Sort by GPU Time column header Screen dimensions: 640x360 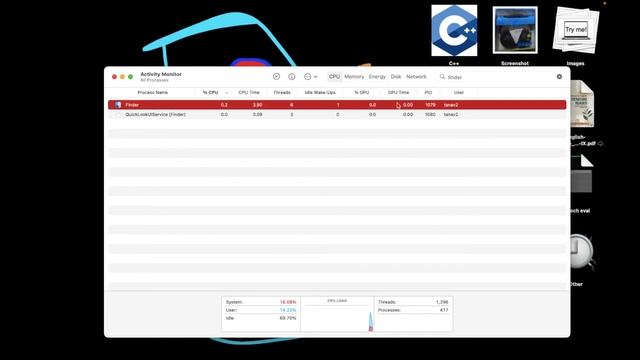pyautogui.click(x=398, y=93)
